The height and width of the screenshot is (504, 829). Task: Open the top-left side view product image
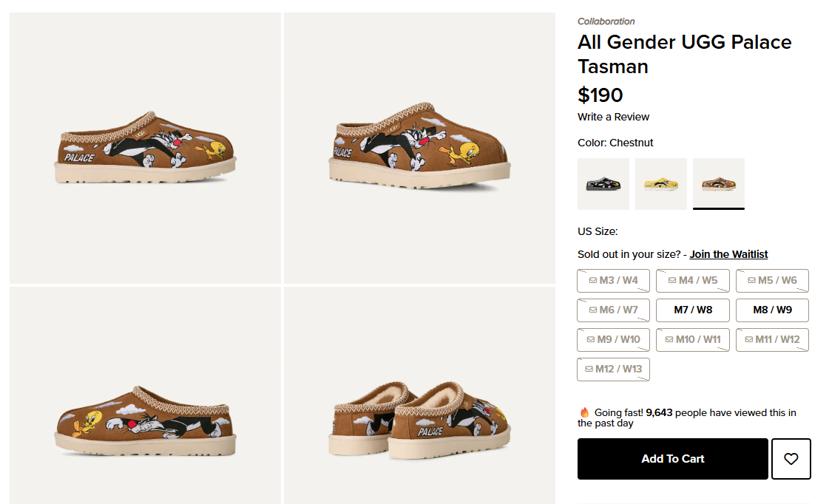click(x=145, y=148)
